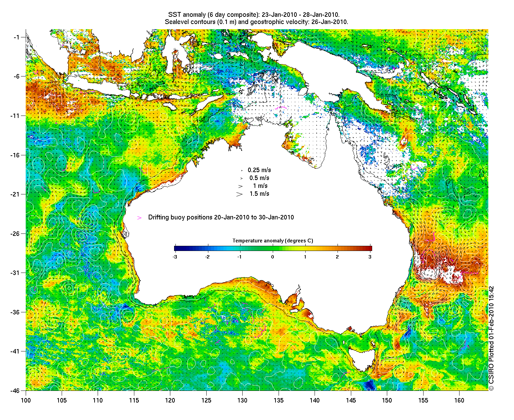
Task: Click the colorbar tick label 3
Action: [x=370, y=256]
